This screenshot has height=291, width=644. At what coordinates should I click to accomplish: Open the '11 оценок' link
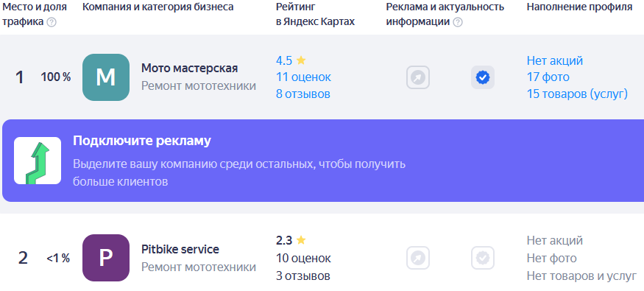click(x=303, y=77)
